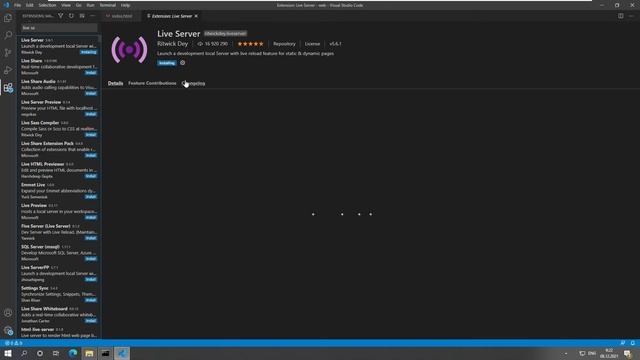The width and height of the screenshot is (640, 360).
Task: Open the Source Control view
Action: point(8,53)
